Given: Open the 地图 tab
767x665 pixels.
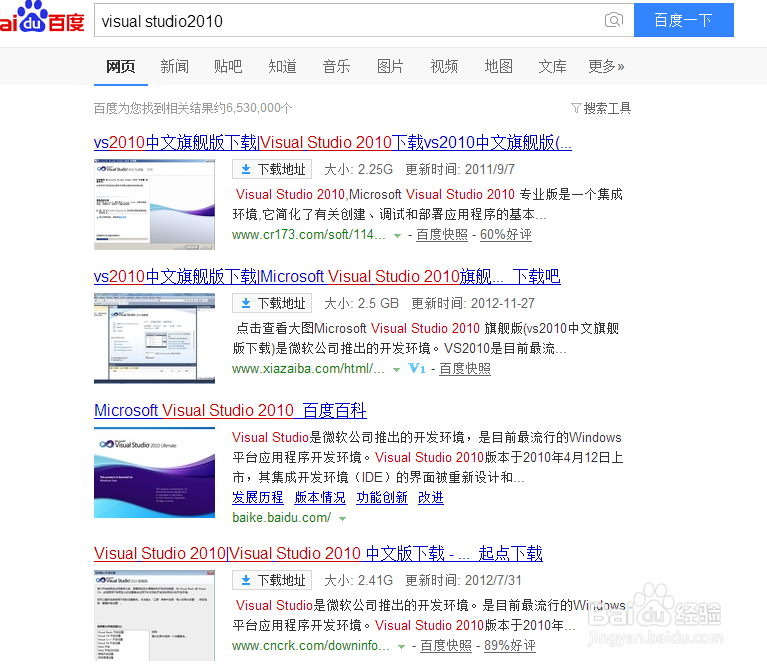Looking at the screenshot, I should (x=498, y=66).
